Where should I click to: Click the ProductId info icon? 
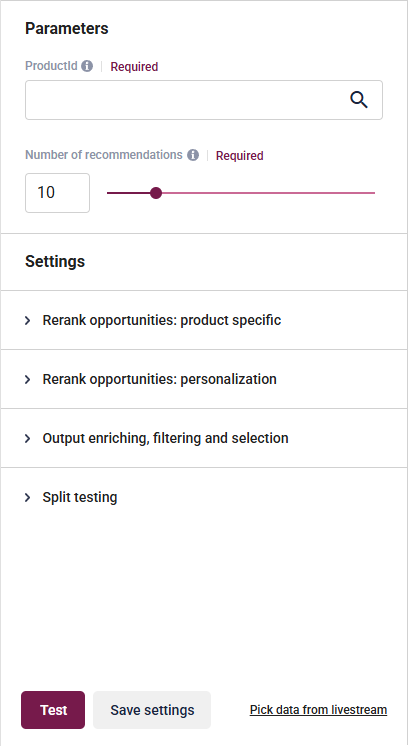[x=87, y=66]
